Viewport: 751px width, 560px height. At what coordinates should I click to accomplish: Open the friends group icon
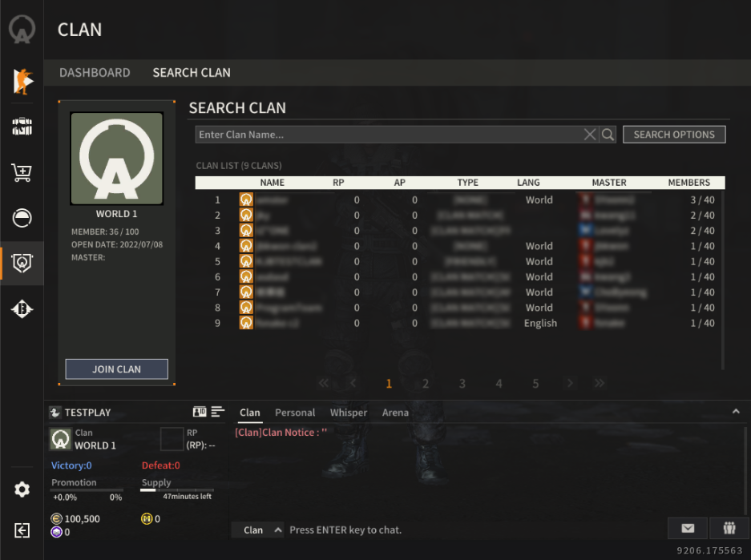click(729, 529)
